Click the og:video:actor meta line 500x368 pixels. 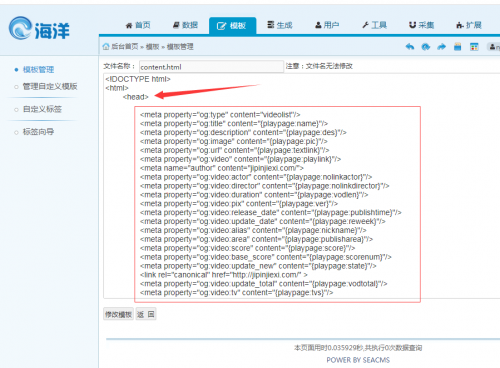click(x=256, y=177)
